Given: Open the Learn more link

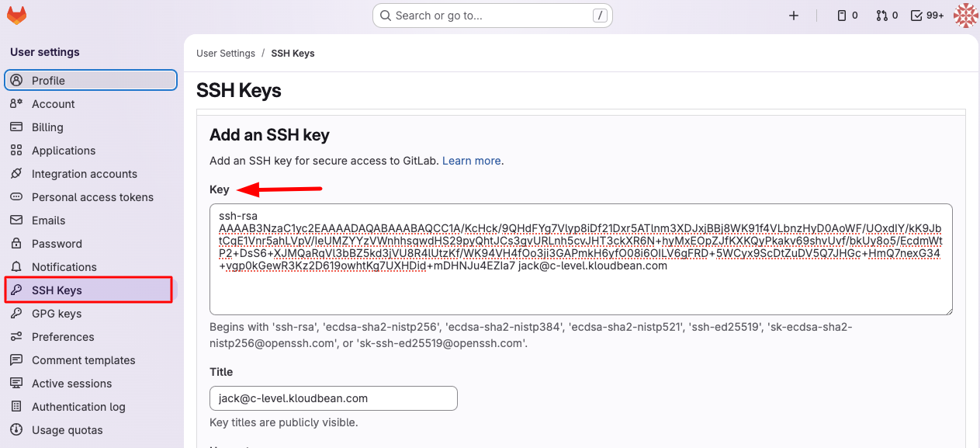Looking at the screenshot, I should coord(470,161).
